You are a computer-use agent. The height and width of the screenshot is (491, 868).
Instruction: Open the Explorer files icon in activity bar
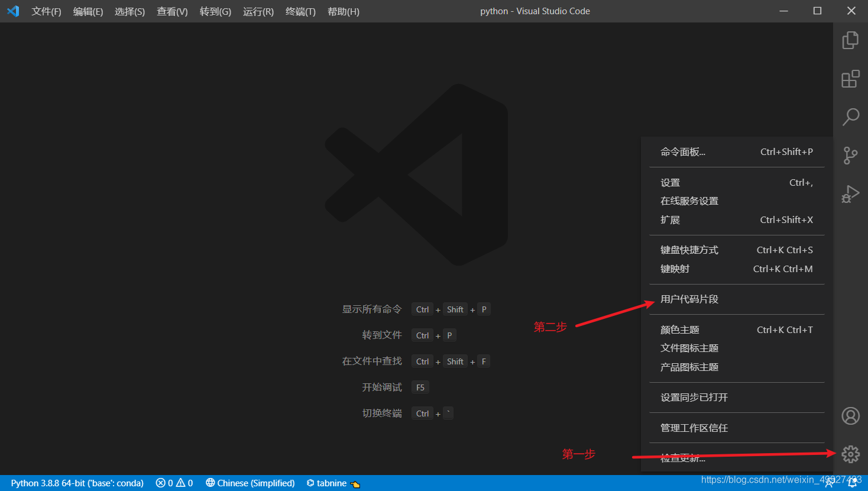click(850, 40)
